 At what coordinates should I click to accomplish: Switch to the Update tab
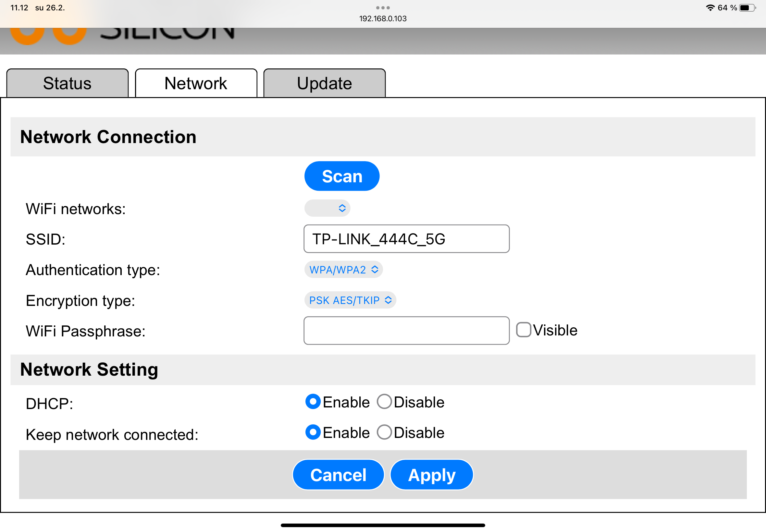coord(325,83)
